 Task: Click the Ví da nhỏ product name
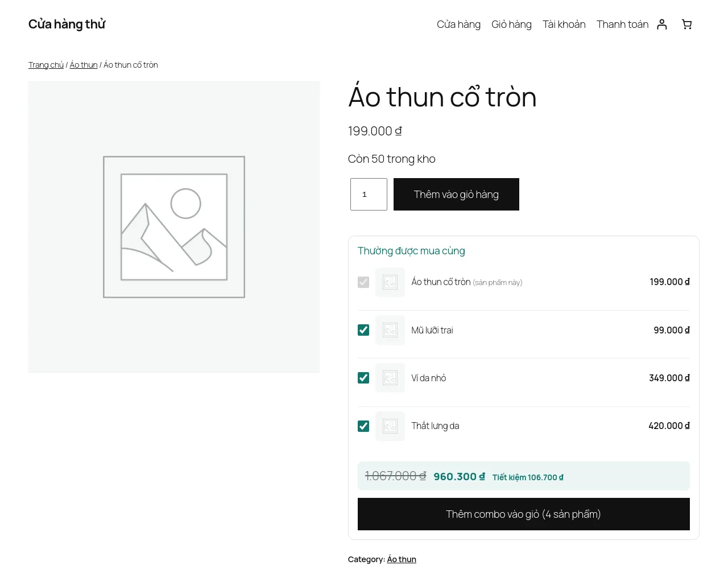(429, 378)
